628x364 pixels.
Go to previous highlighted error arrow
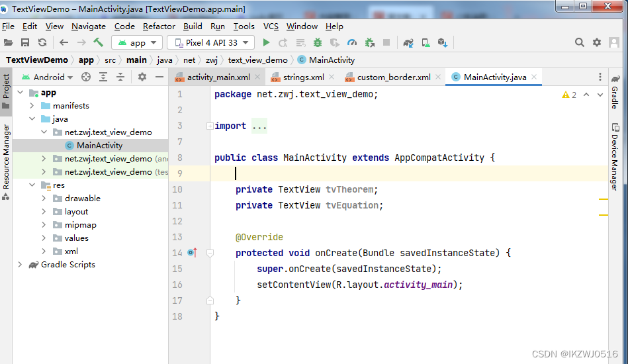click(586, 95)
